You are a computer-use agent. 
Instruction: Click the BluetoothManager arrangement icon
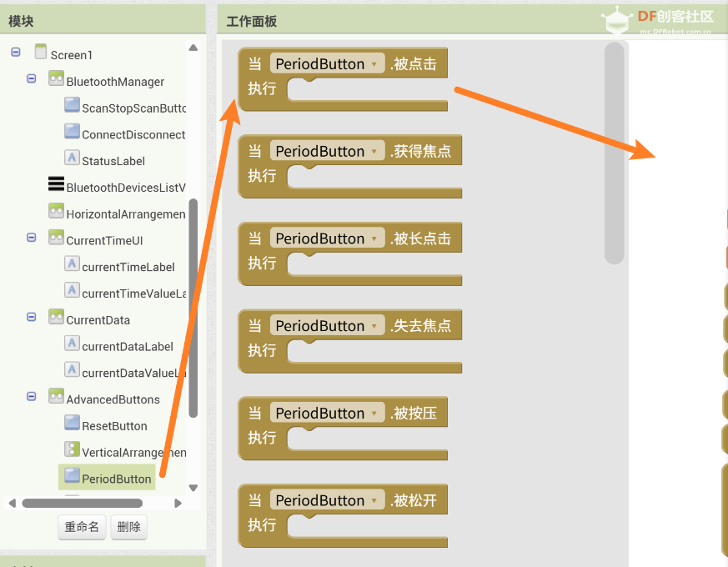tap(56, 78)
